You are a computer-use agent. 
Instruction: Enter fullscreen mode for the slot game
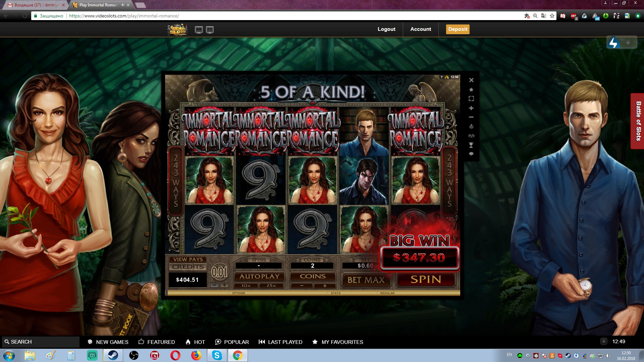pos(471,99)
